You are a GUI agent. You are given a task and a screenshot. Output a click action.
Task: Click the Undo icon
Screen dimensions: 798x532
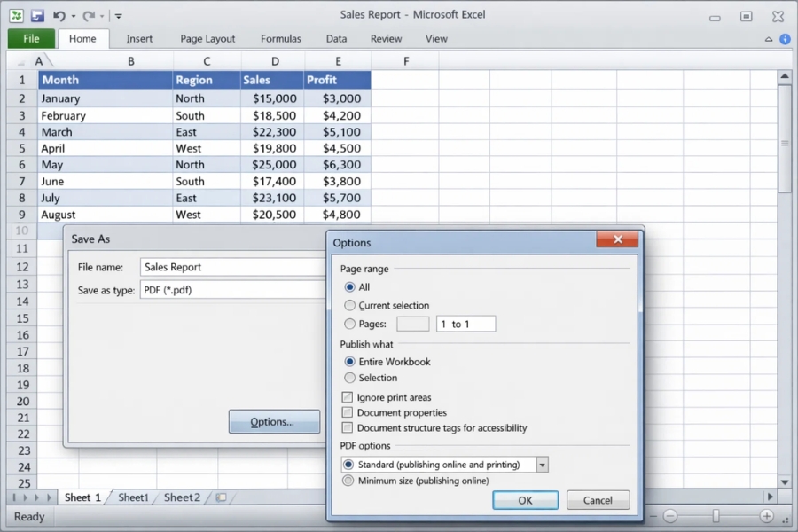click(x=59, y=15)
